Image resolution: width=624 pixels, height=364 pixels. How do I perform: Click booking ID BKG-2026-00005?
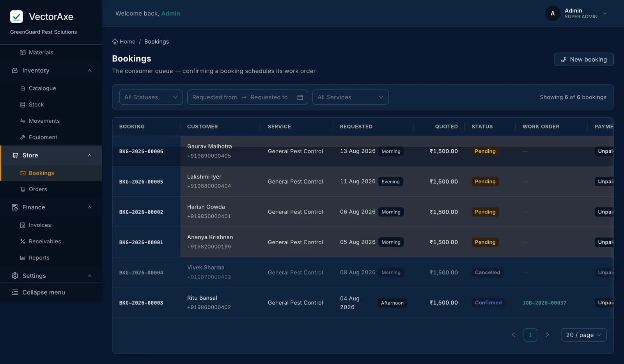[141, 182]
